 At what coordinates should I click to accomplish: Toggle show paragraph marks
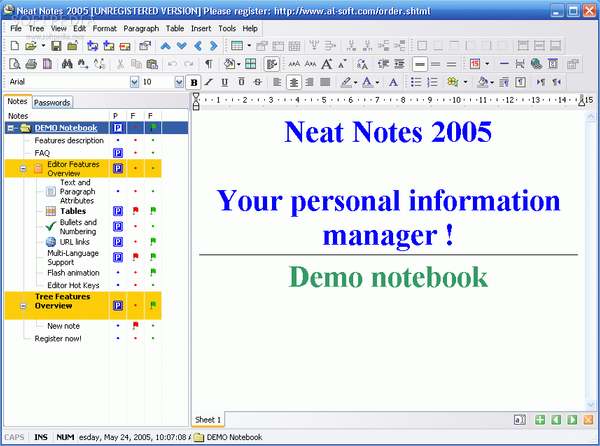tap(209, 64)
